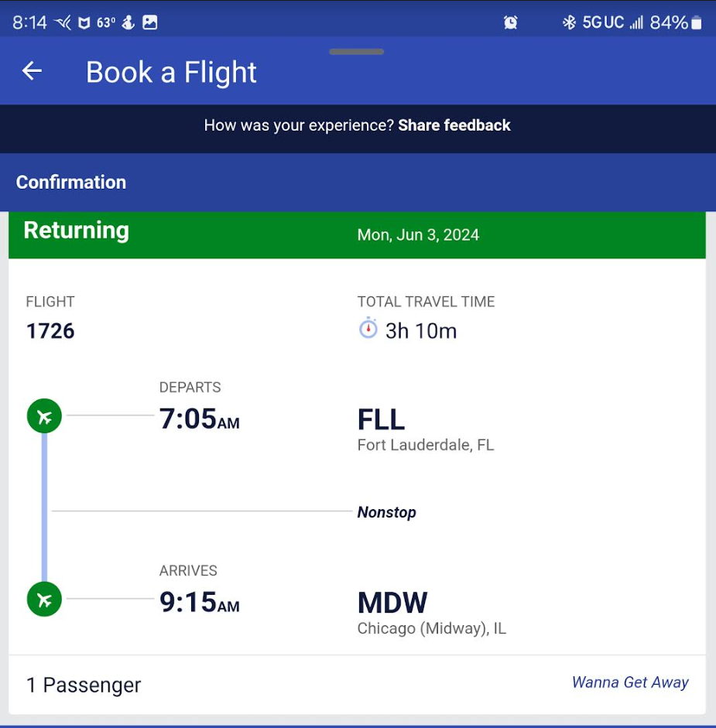Image resolution: width=716 pixels, height=728 pixels.
Task: Tap the drag handle above the title
Action: point(356,52)
